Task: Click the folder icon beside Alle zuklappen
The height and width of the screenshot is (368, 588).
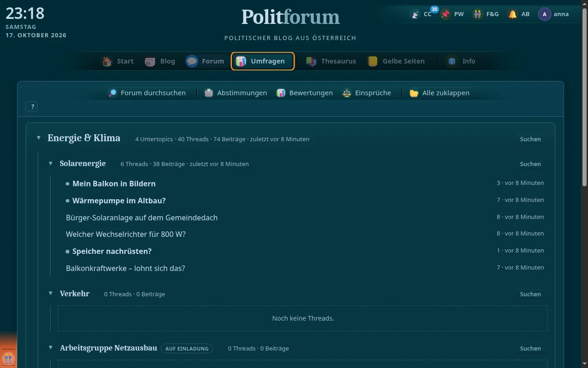Action: tap(414, 93)
